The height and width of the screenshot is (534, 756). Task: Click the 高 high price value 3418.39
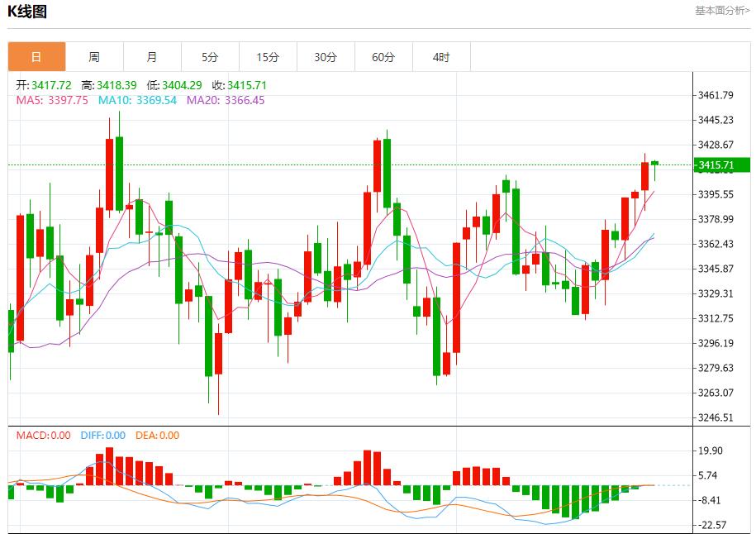107,84
